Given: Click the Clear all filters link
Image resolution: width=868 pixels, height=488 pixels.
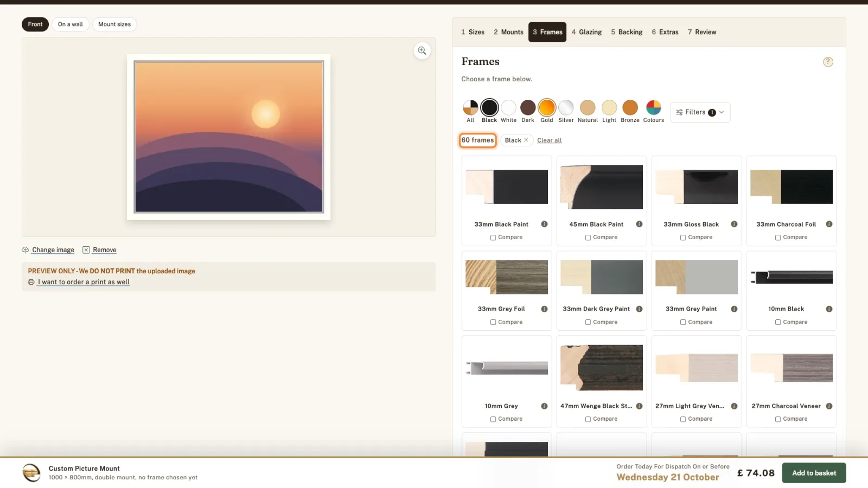Looking at the screenshot, I should pos(549,140).
